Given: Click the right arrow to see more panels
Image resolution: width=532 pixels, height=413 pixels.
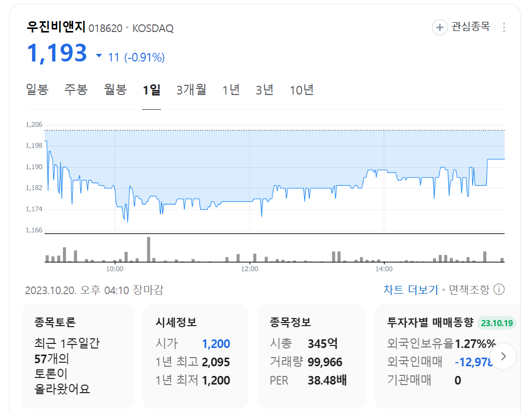Looking at the screenshot, I should tap(504, 357).
